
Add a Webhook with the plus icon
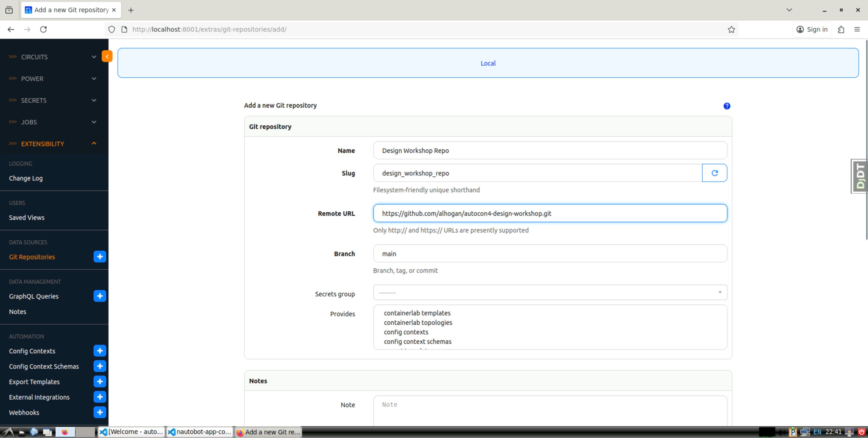100,412
